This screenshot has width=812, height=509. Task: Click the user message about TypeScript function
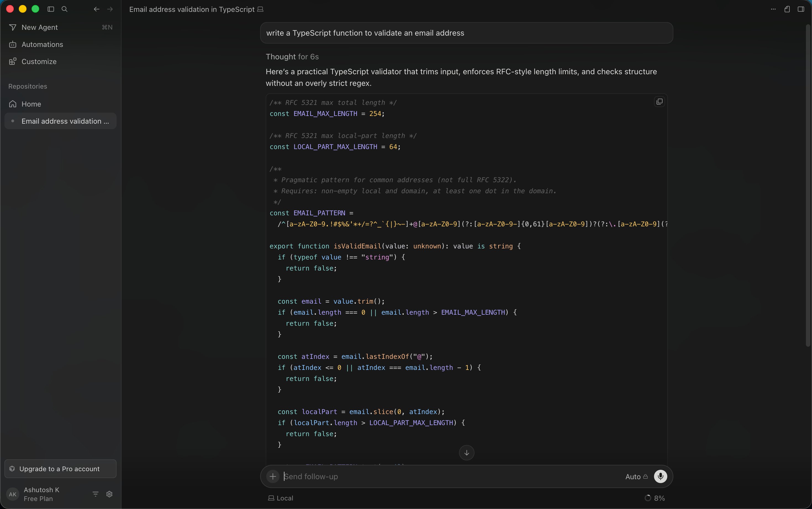(467, 33)
